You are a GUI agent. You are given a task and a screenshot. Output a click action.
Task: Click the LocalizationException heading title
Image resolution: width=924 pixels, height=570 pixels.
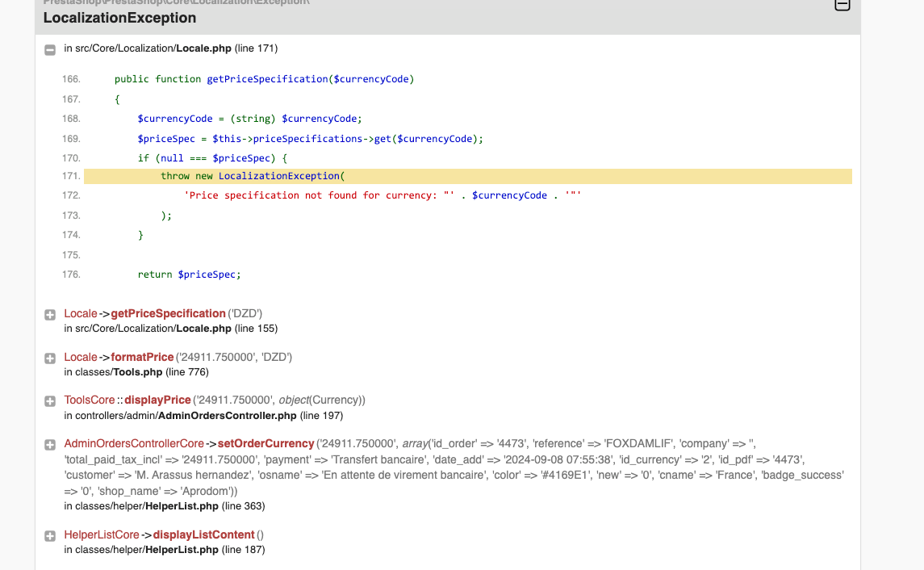(119, 18)
